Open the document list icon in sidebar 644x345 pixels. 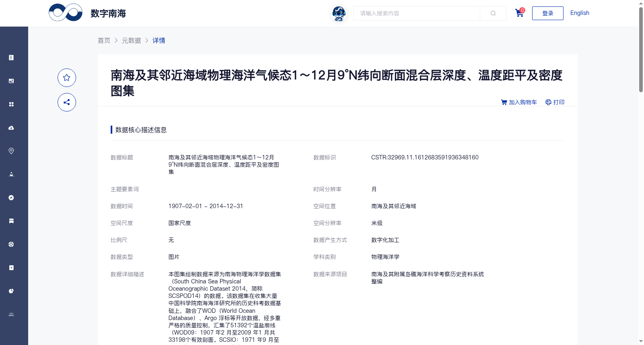(11, 58)
